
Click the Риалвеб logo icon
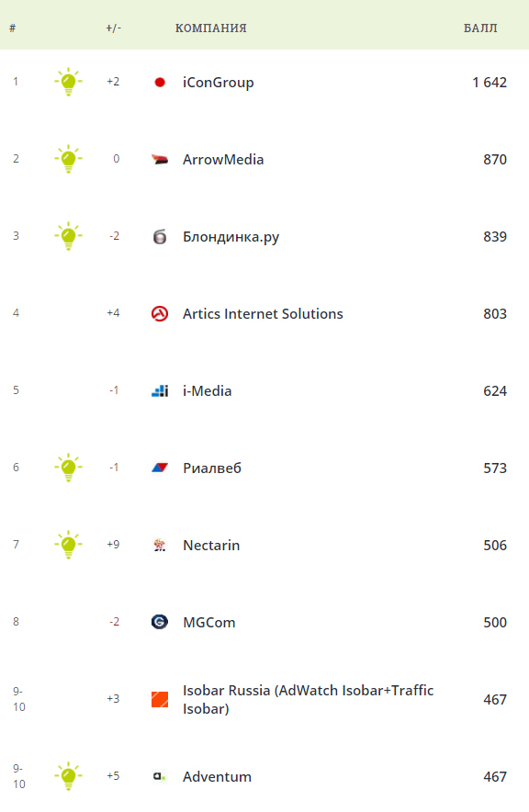pyautogui.click(x=160, y=468)
